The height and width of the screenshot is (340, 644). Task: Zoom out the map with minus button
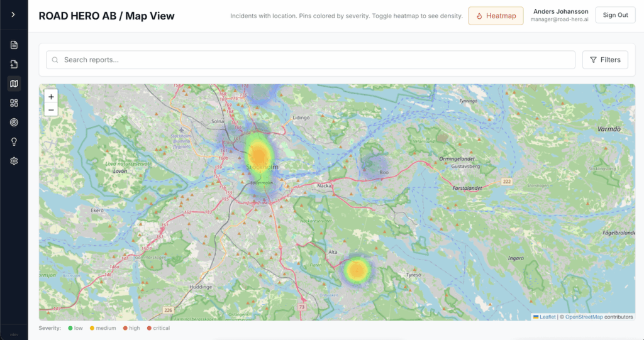tap(51, 109)
